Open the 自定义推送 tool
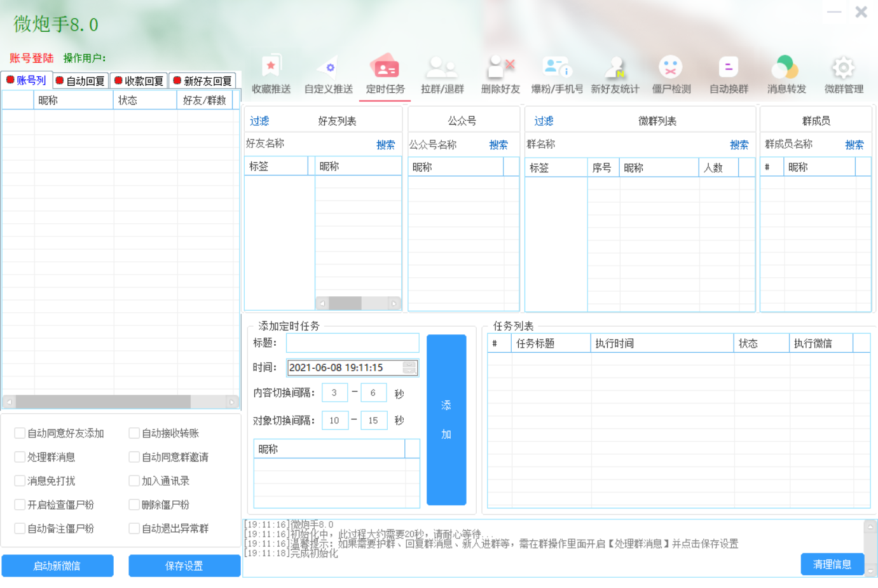 click(x=328, y=75)
